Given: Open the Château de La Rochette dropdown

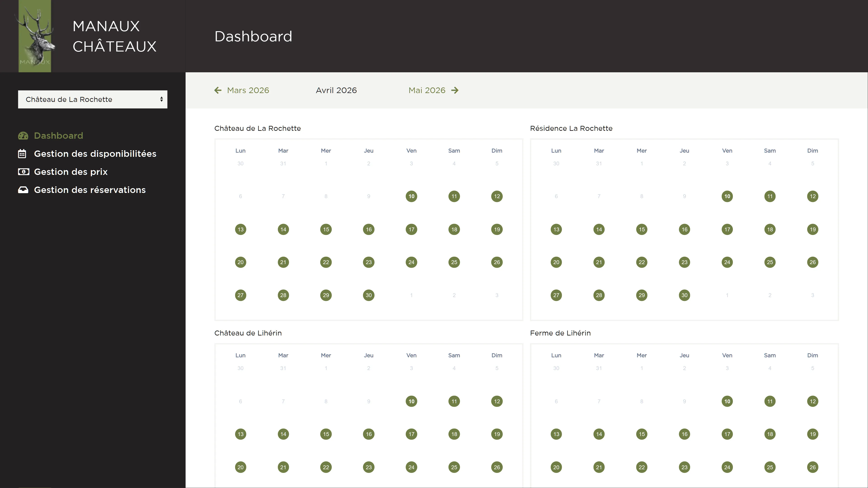Looking at the screenshot, I should tap(93, 99).
